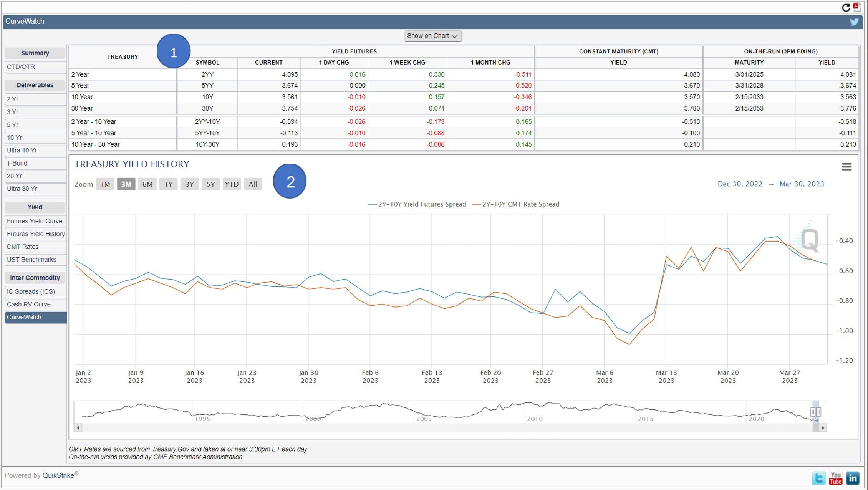Open the Twitter link in footer
Image resolution: width=868 pixels, height=490 pixels.
coord(818,478)
